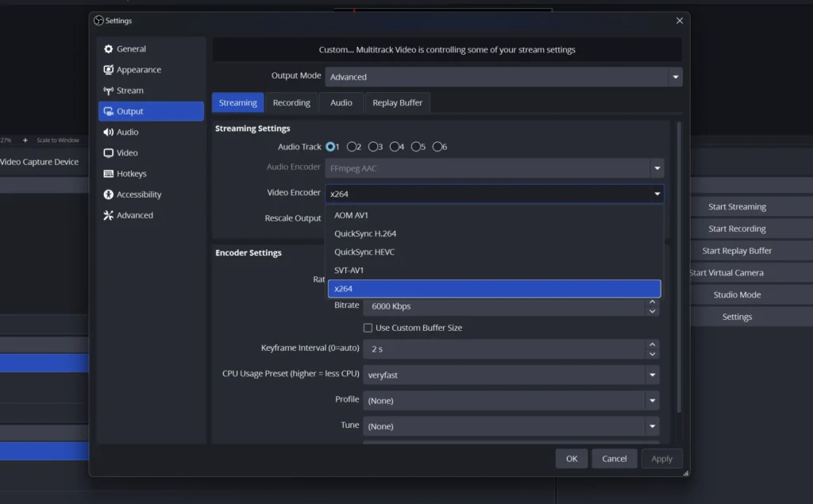813x504 pixels.
Task: Increase Keyframe Interval with up arrow
Action: tap(653, 344)
